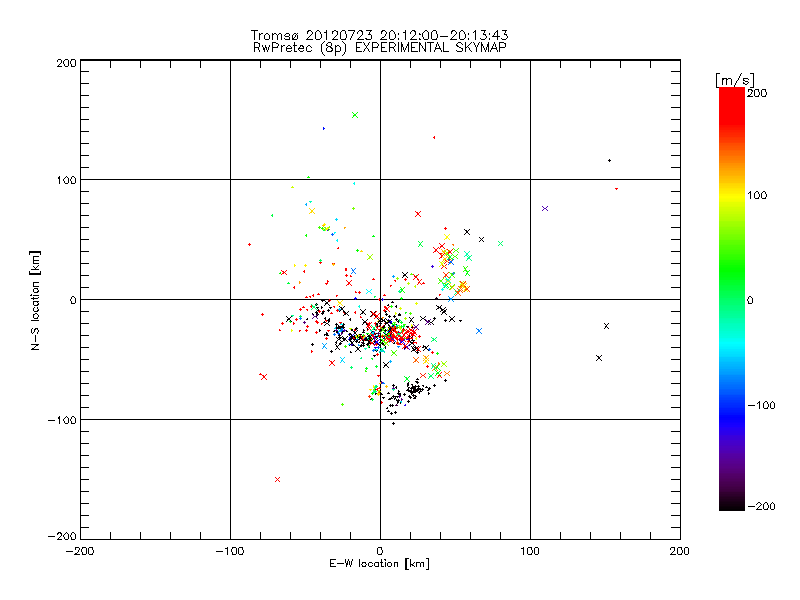Click the small blue dot near N-S 140
800x600 pixels.
coord(324,129)
